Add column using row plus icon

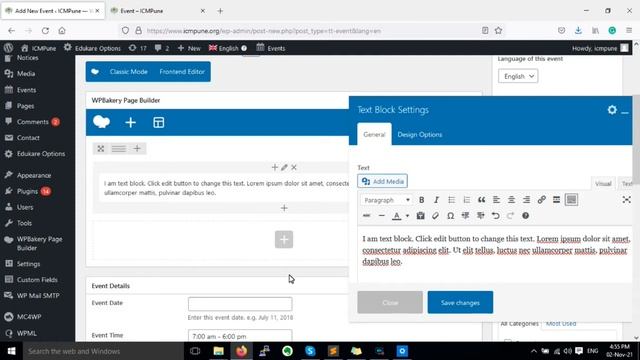(x=137, y=149)
